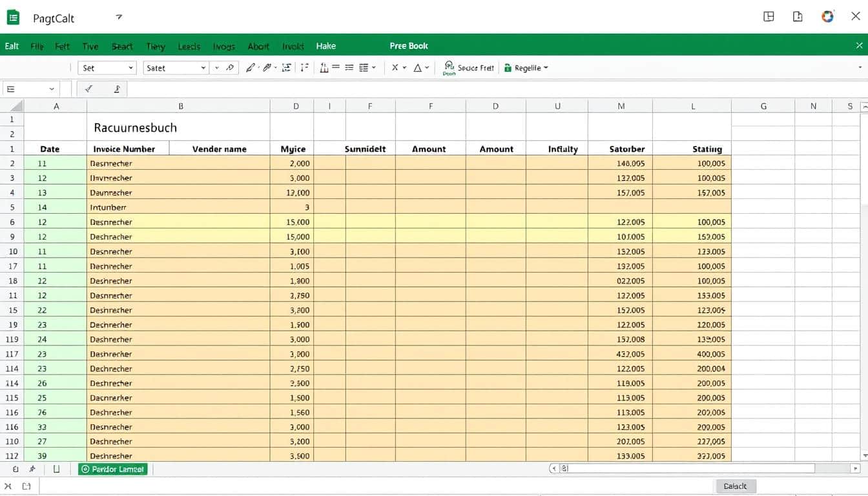Click the Calaclt button in status bar

tap(735, 486)
